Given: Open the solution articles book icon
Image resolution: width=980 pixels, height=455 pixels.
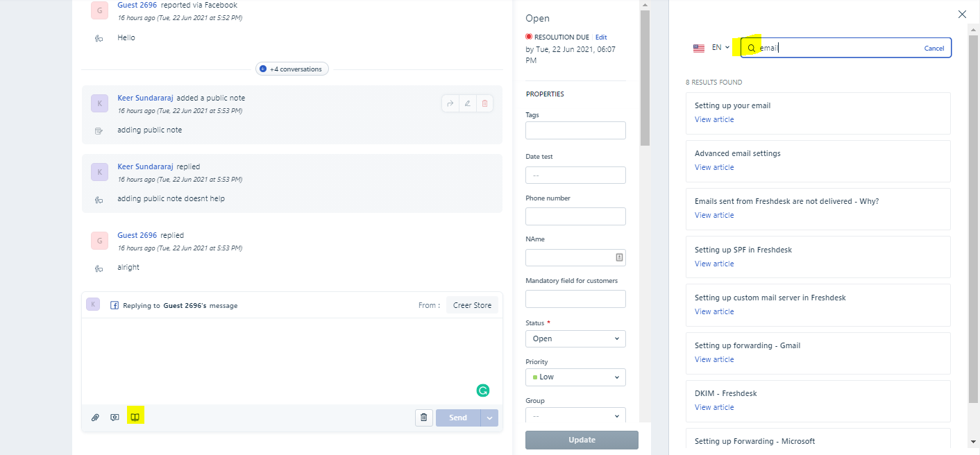Looking at the screenshot, I should tap(135, 418).
